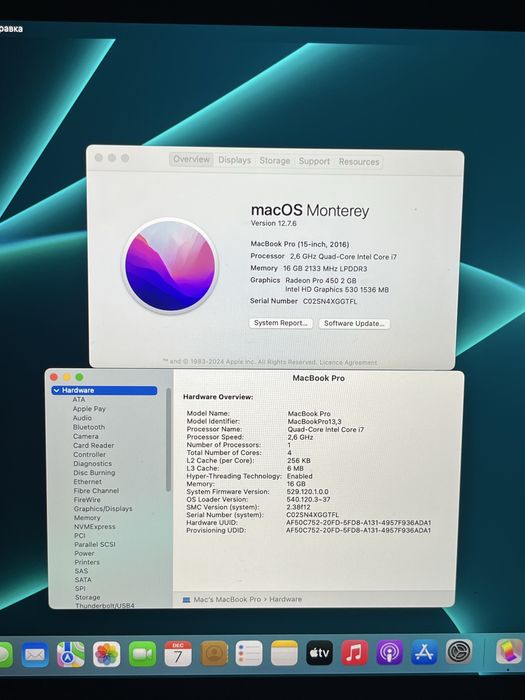Select Fibre Channel in the sidebar

[96, 491]
